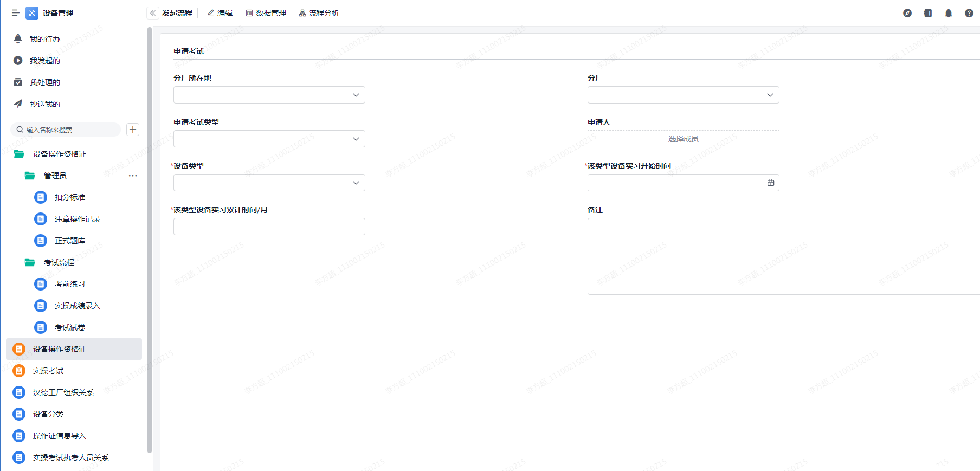
Task: Switch to the 数据管理 tab
Action: [266, 13]
